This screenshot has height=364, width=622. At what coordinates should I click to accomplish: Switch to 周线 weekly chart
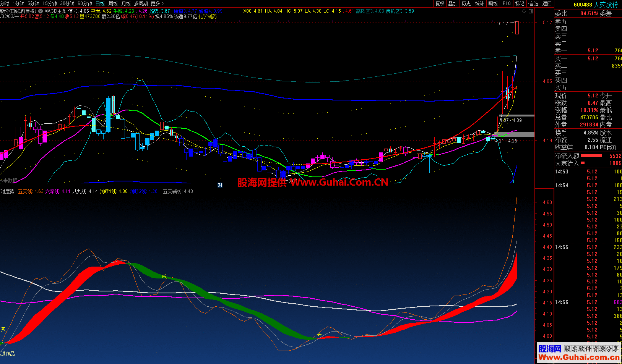(113, 3)
